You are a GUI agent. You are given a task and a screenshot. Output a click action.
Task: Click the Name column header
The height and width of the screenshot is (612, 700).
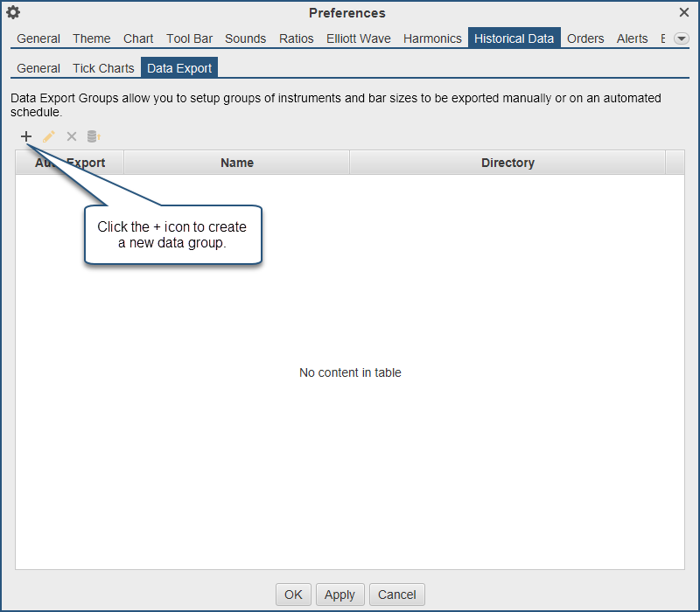[236, 163]
